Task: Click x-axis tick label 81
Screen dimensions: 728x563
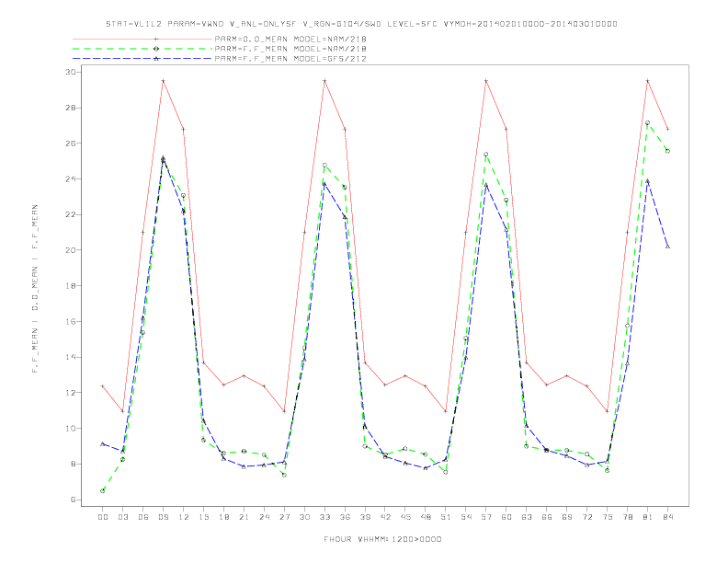Action: coord(648,517)
